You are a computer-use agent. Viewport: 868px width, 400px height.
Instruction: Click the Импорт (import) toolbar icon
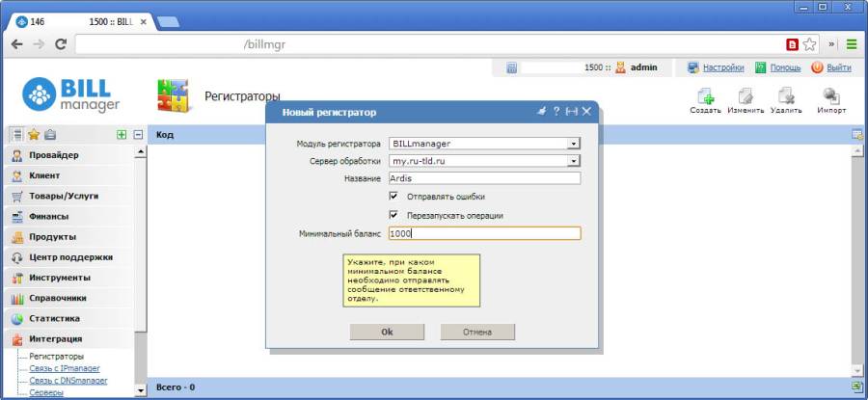click(x=831, y=96)
